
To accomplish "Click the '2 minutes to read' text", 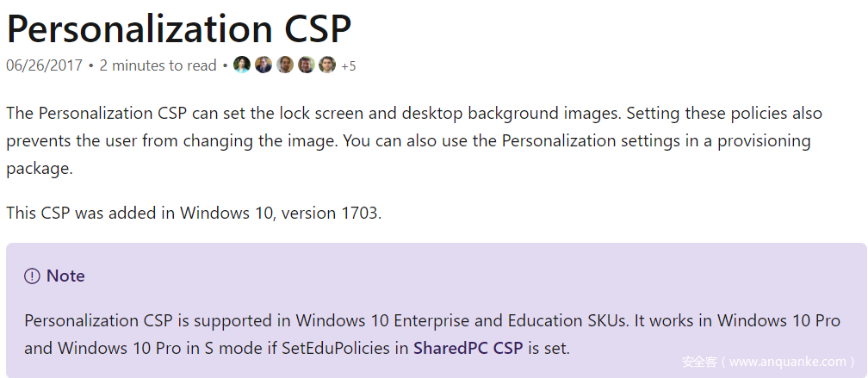I will click(158, 66).
